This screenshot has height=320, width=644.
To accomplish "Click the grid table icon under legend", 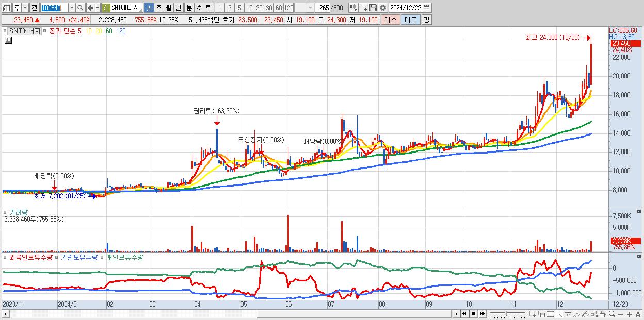I will click(8, 40).
